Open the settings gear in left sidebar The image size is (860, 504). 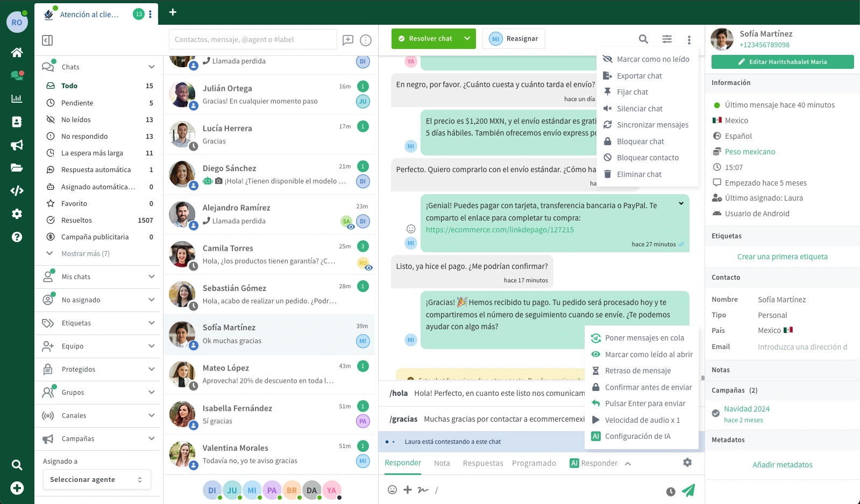pos(17,214)
